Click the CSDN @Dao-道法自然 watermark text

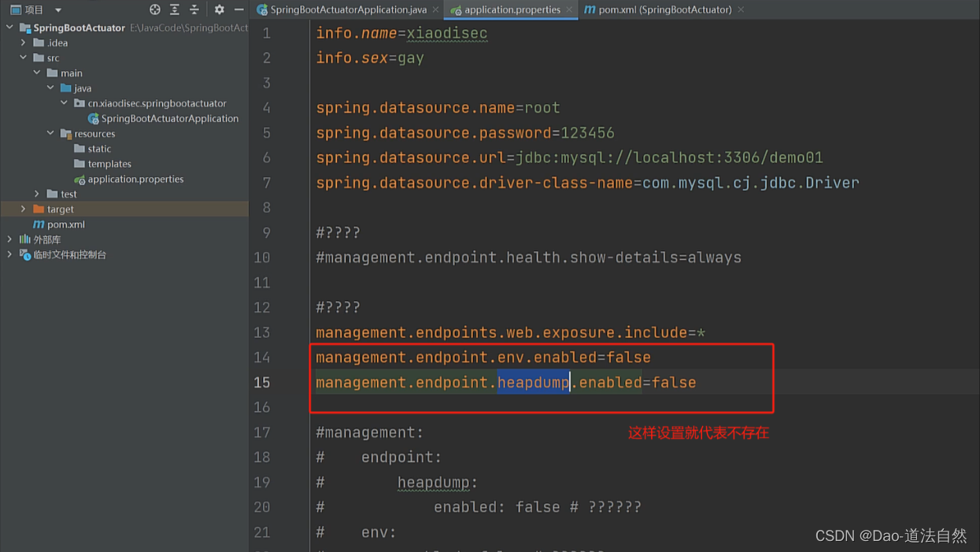(x=890, y=535)
